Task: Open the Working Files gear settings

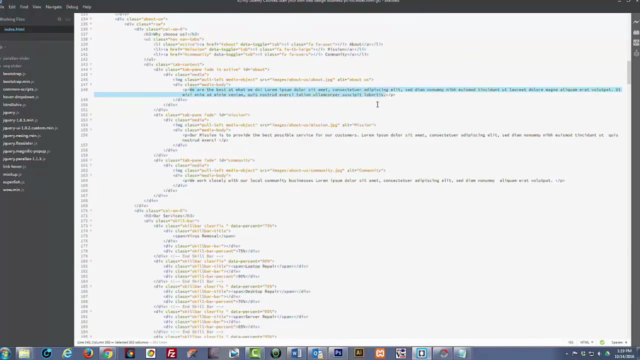Action: (59, 19)
